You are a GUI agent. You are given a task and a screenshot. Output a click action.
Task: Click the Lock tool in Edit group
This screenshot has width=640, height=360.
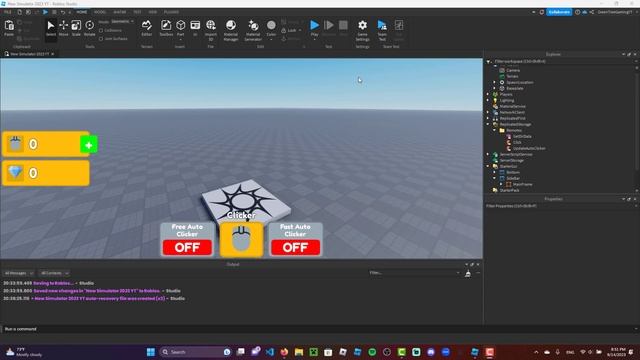tap(291, 31)
